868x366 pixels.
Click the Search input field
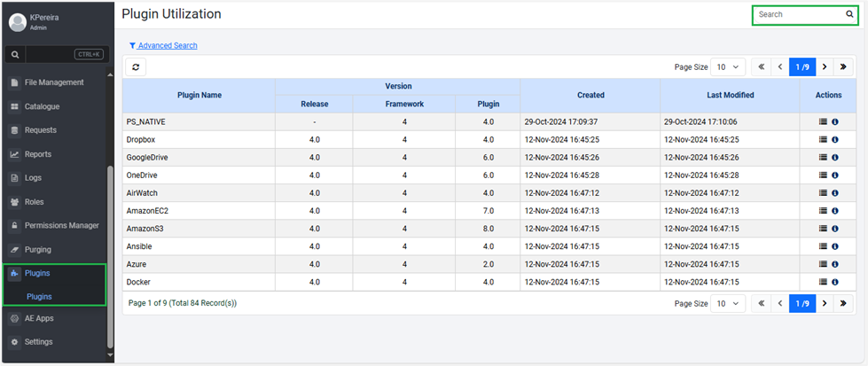click(798, 15)
